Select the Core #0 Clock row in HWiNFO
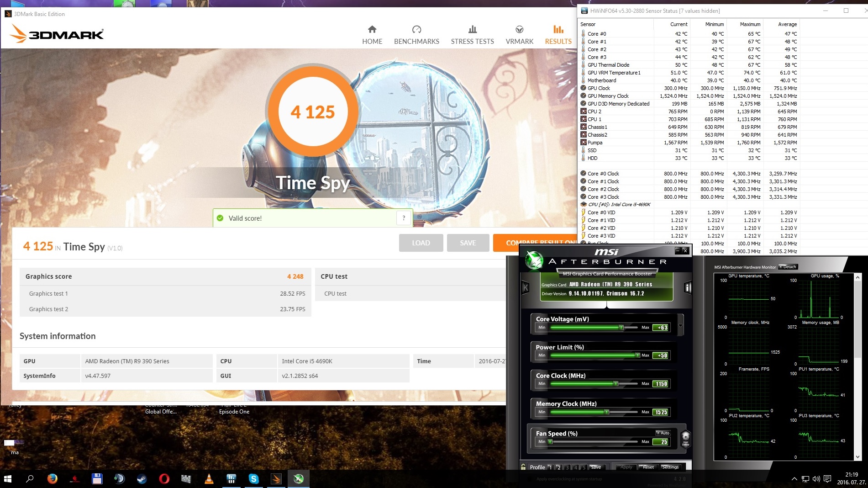The image size is (868, 488). [689, 174]
